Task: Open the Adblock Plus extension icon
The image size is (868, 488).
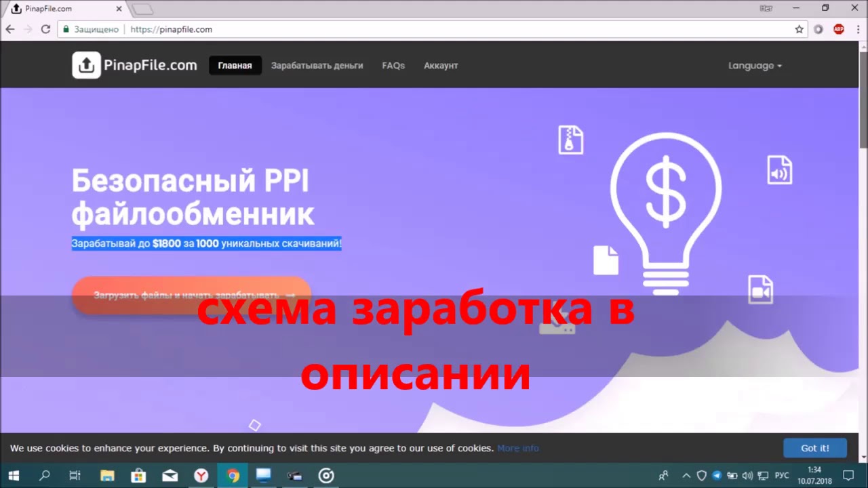Action: [838, 29]
